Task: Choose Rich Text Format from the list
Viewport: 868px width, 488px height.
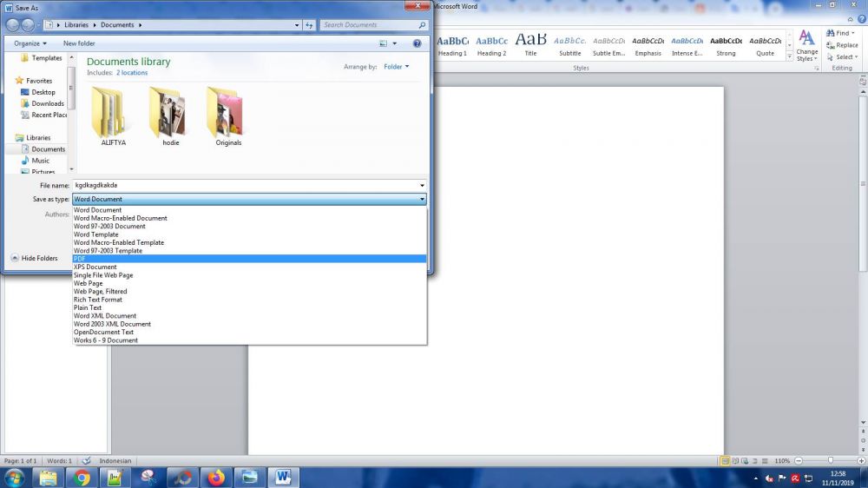Action: (98, 300)
